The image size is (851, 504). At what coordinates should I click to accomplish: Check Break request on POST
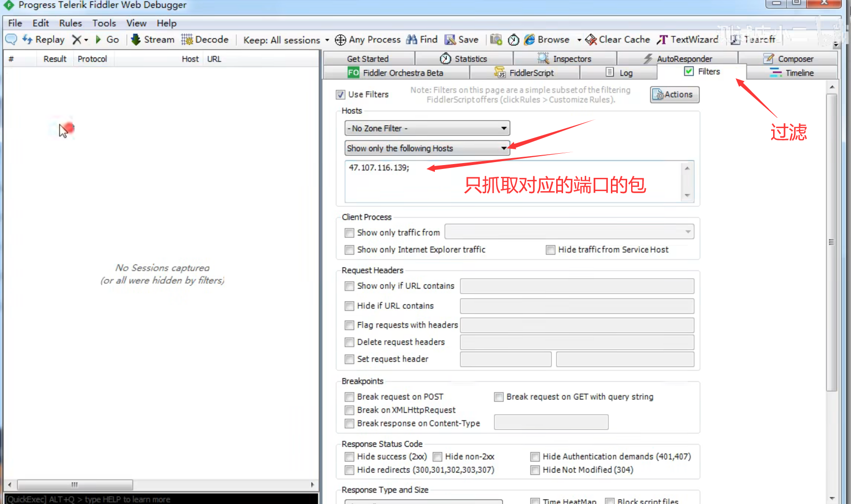coord(350,397)
